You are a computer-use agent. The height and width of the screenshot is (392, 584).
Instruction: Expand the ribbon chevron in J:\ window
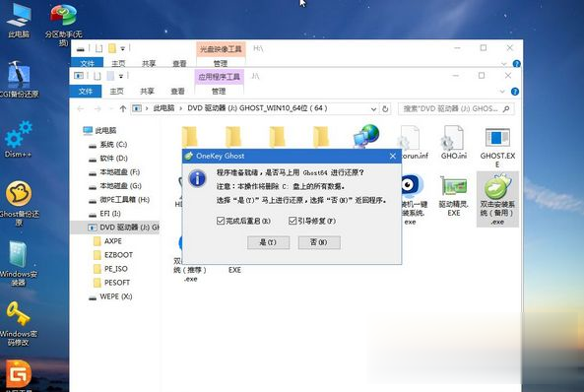click(x=502, y=92)
